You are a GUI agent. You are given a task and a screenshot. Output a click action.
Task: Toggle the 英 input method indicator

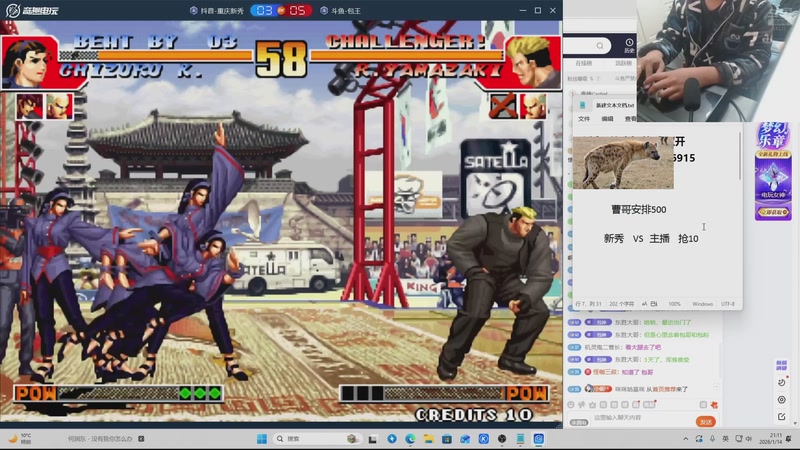[726, 439]
